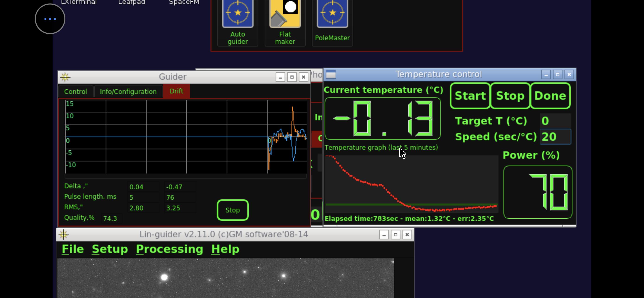Click the Speed (sec/°C) input field

pos(555,137)
